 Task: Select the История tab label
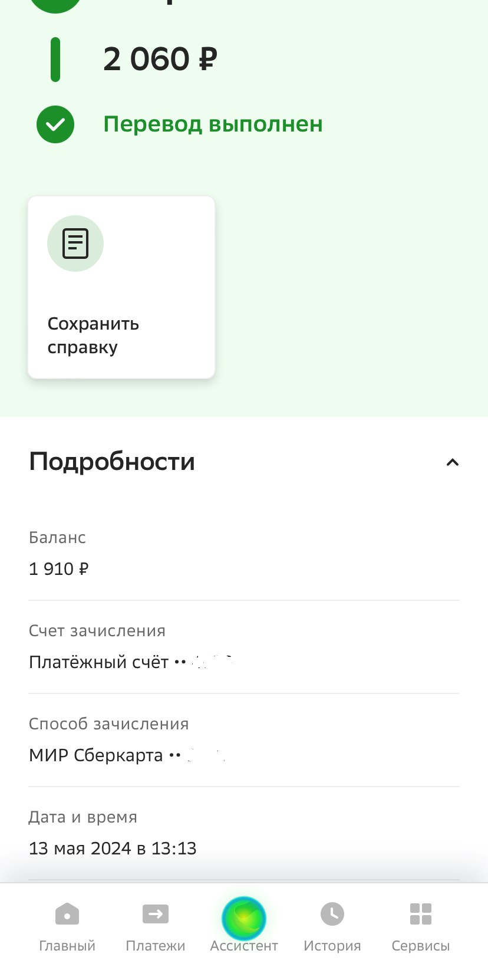coord(332,946)
